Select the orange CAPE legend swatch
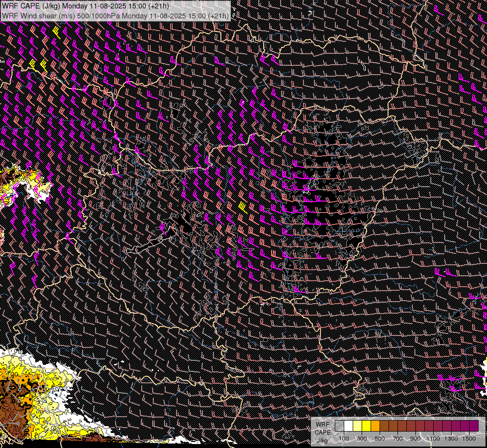Screen dimensions: 487x448 (x=375, y=426)
